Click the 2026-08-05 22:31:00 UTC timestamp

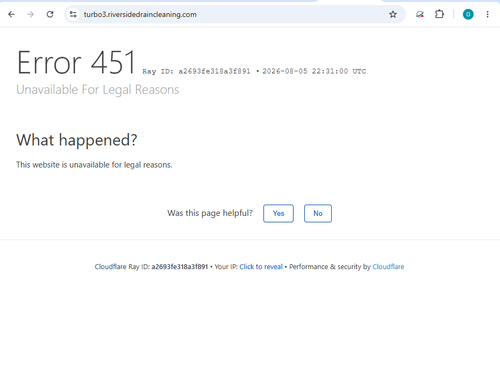(x=314, y=71)
